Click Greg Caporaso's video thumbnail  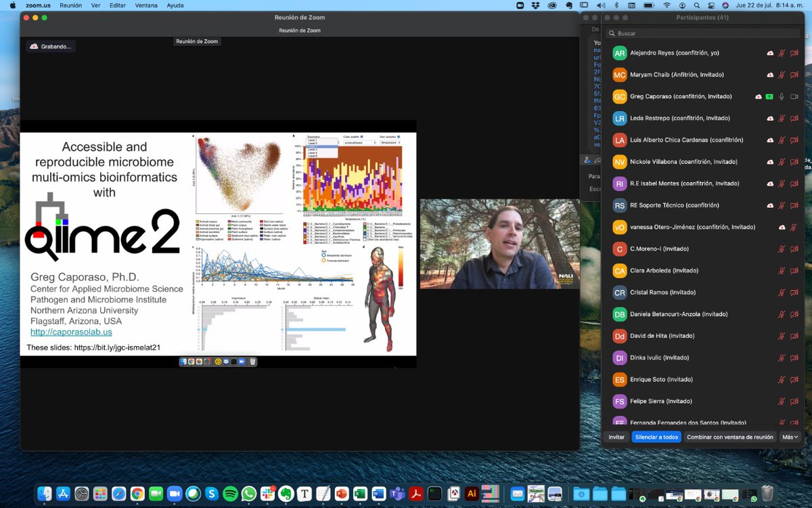pyautogui.click(x=499, y=244)
